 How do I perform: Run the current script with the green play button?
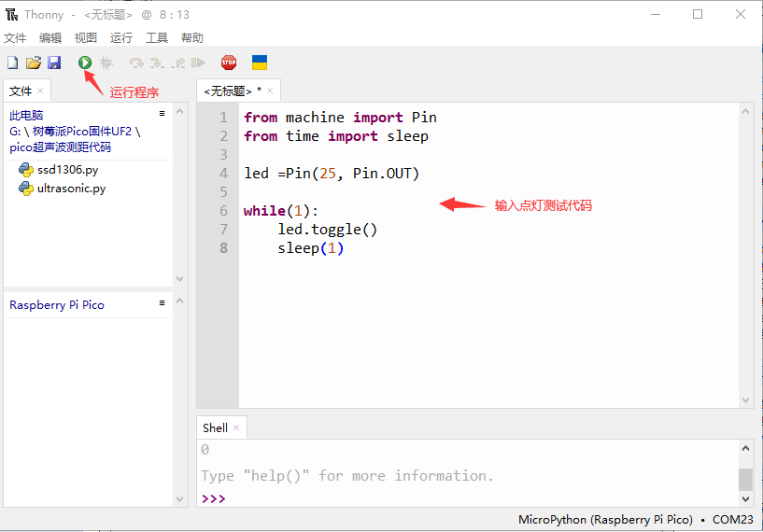[85, 63]
